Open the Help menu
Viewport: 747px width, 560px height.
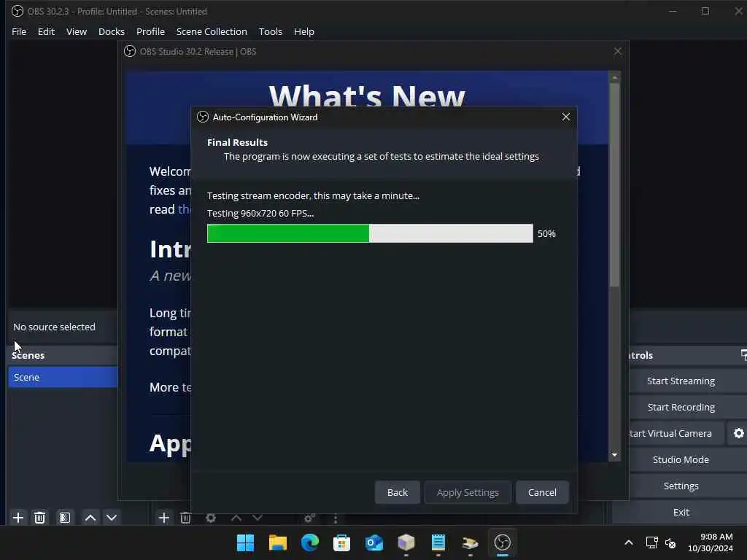[x=304, y=31]
